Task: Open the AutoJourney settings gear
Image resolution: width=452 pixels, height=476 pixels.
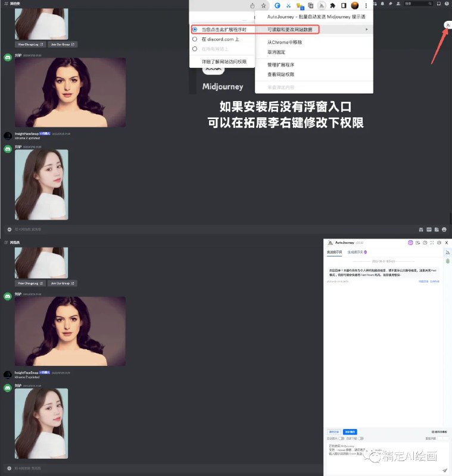Action: click(439, 243)
